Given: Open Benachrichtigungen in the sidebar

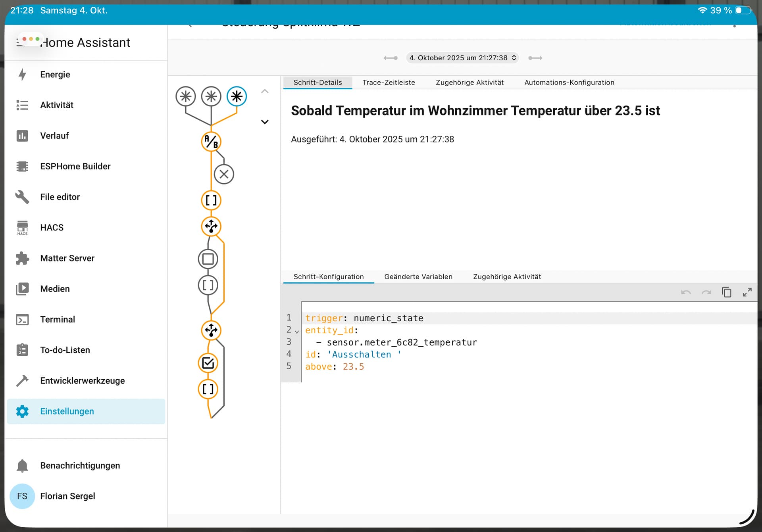Looking at the screenshot, I should (80, 465).
